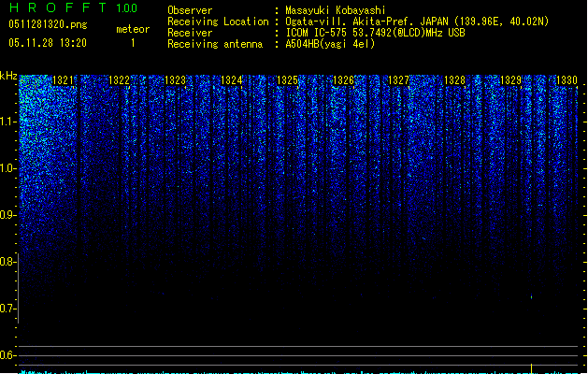Click the 0.8 kHz axis label
Screen dimensions: 588x374
[7, 262]
